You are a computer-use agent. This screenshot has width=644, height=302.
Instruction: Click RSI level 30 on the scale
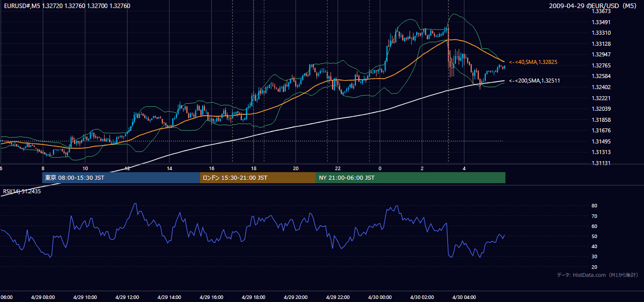tap(595, 257)
